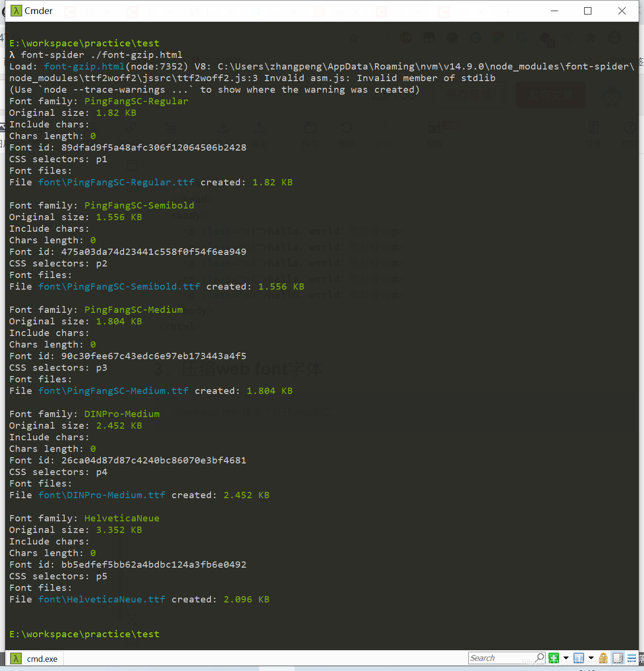Click Original size value 3.352 KB
This screenshot has height=671, width=644.
pyautogui.click(x=119, y=530)
